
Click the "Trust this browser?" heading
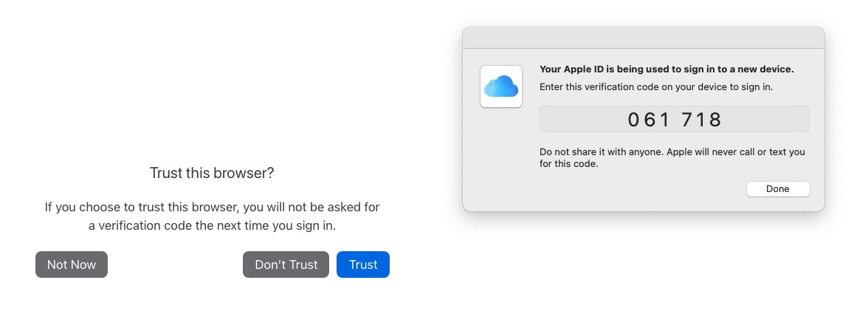point(212,173)
